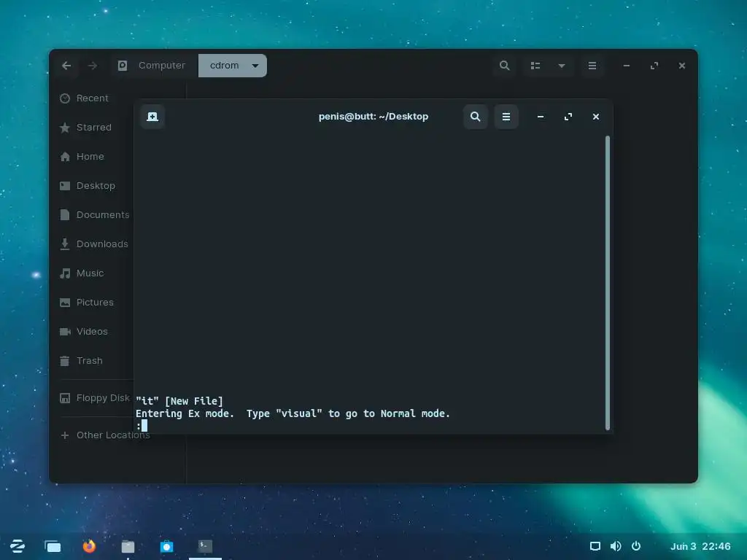
Task: Open volume control in tray
Action: click(x=616, y=546)
